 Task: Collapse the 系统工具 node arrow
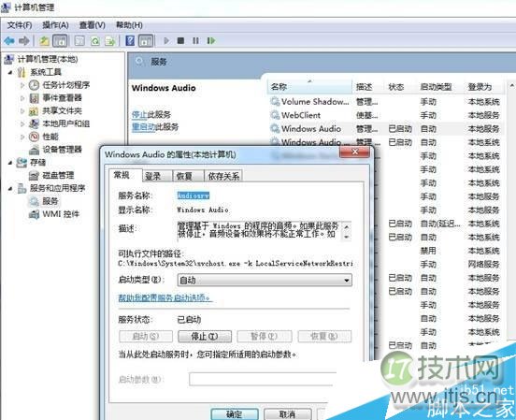coord(10,72)
